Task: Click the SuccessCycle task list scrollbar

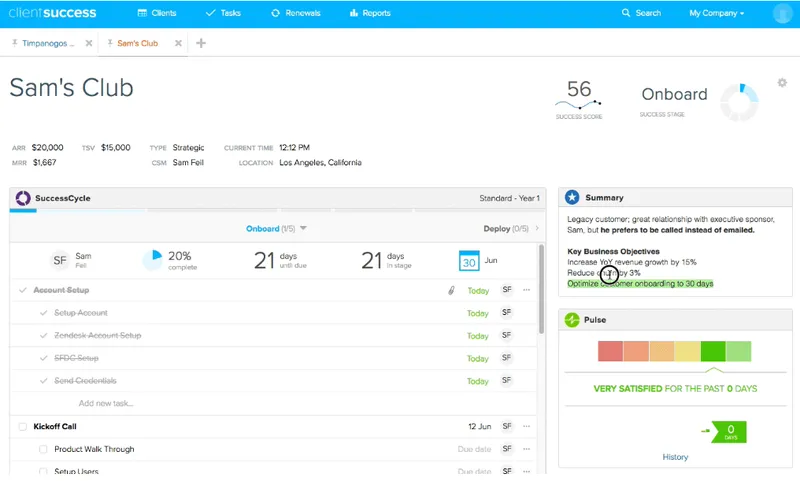Action: [541, 289]
